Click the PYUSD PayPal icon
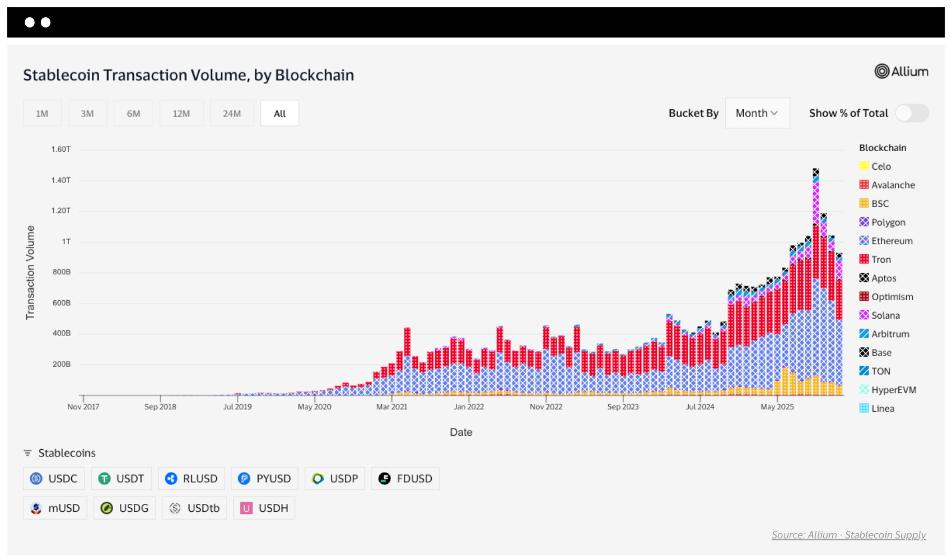Viewport: 952px width, 560px height. (x=244, y=478)
